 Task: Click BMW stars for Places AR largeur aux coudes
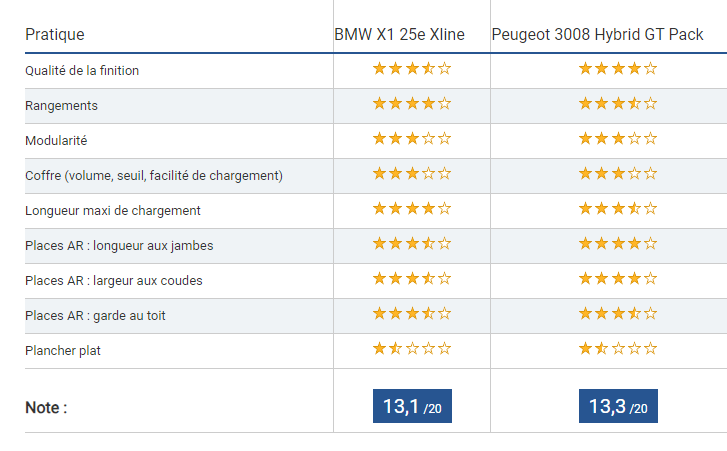(x=412, y=279)
